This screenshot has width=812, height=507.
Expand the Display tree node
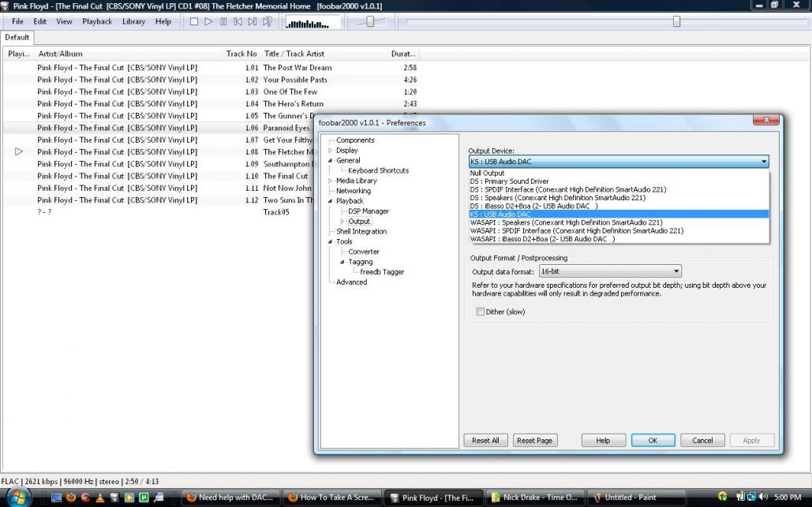[331, 151]
